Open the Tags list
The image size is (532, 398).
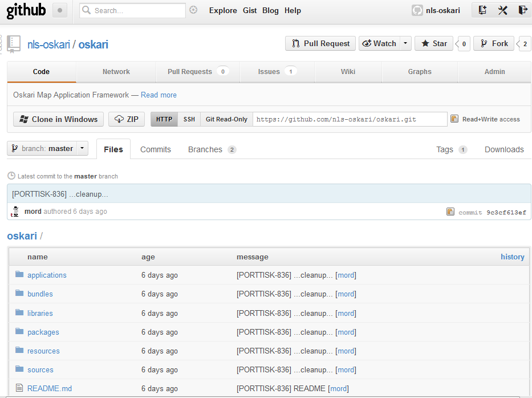pos(452,149)
